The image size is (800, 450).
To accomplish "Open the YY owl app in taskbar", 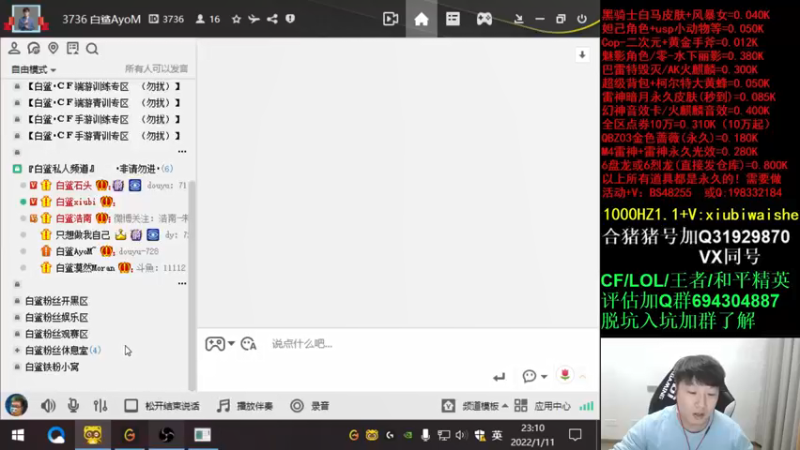I will pos(92,435).
